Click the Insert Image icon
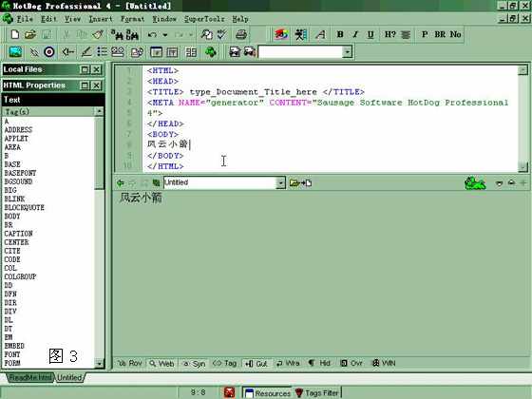This screenshot has height=399, width=532. coord(15,52)
